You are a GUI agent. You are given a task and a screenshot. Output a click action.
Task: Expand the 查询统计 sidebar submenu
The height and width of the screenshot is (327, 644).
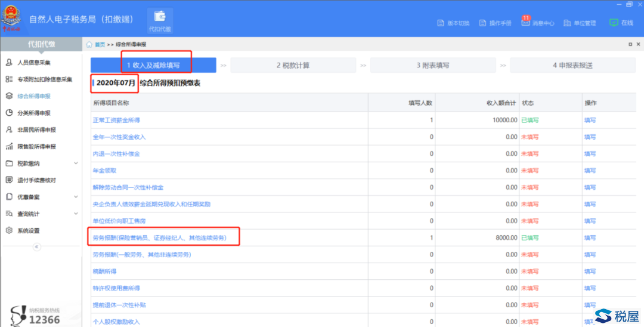[76, 214]
